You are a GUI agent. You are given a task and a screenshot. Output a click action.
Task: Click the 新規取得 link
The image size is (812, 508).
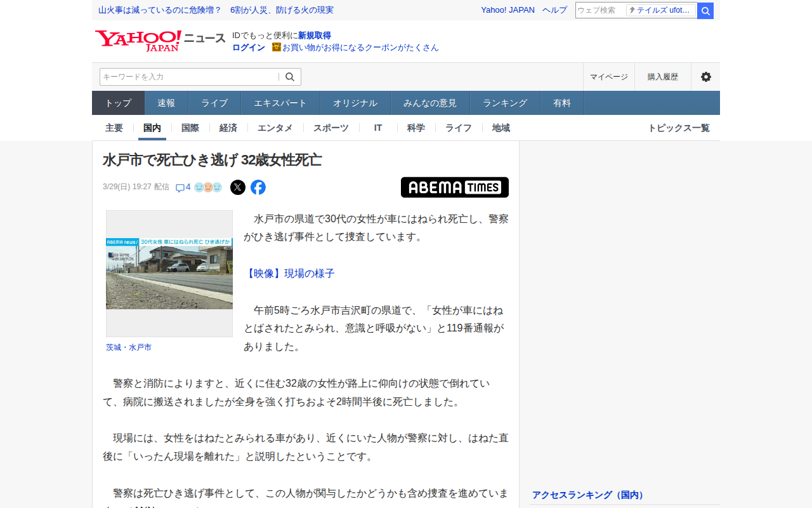click(x=315, y=36)
